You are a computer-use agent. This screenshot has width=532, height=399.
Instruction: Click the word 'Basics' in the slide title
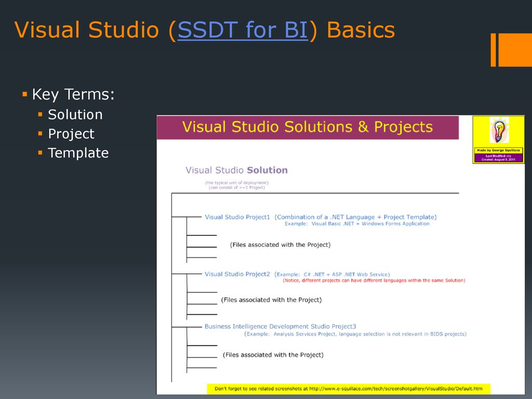pos(361,30)
